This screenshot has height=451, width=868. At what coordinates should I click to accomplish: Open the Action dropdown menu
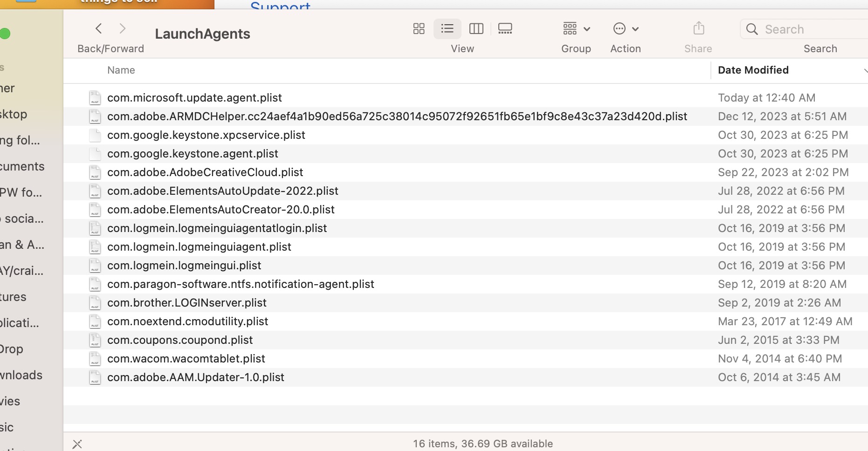click(x=625, y=29)
